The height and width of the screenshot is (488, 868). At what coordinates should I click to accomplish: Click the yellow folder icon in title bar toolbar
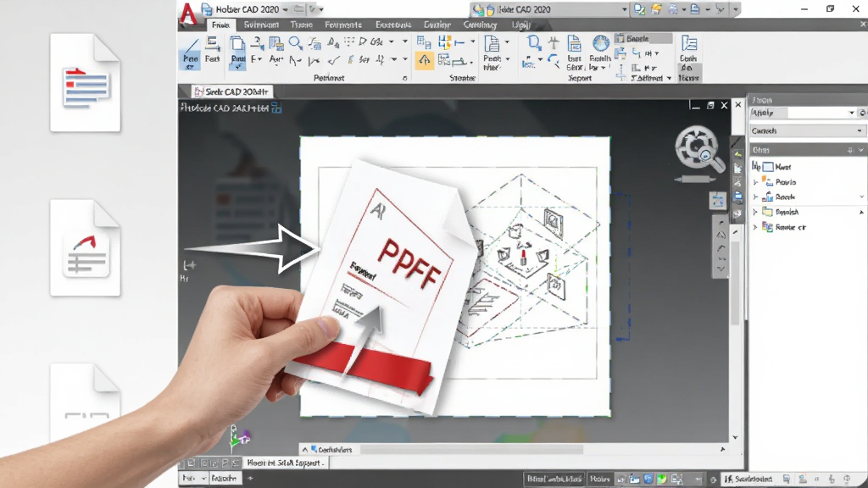657,9
